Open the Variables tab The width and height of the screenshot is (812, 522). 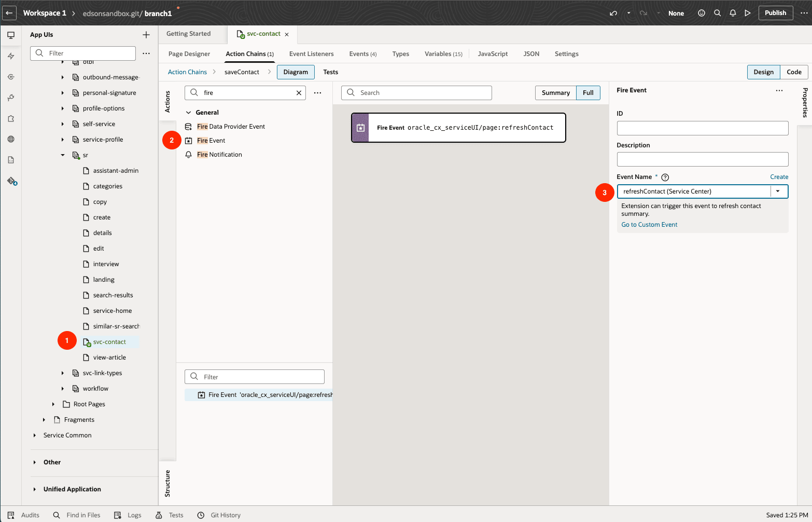click(x=443, y=53)
